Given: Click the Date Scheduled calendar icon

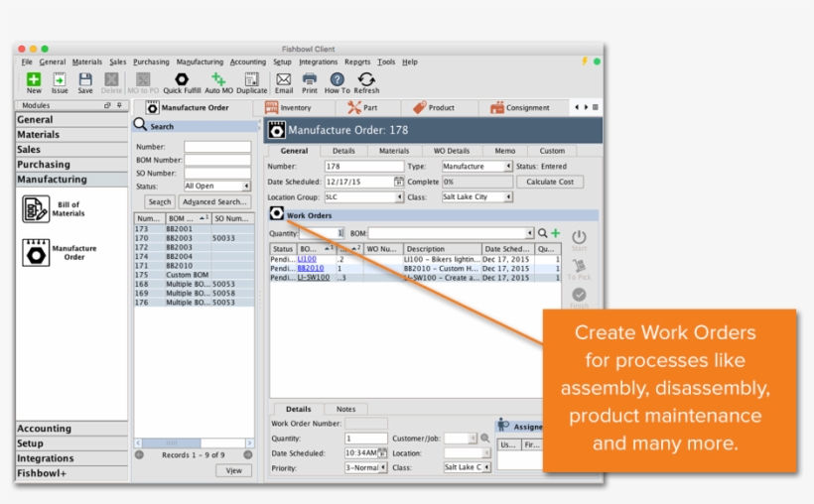Looking at the screenshot, I should click(398, 182).
